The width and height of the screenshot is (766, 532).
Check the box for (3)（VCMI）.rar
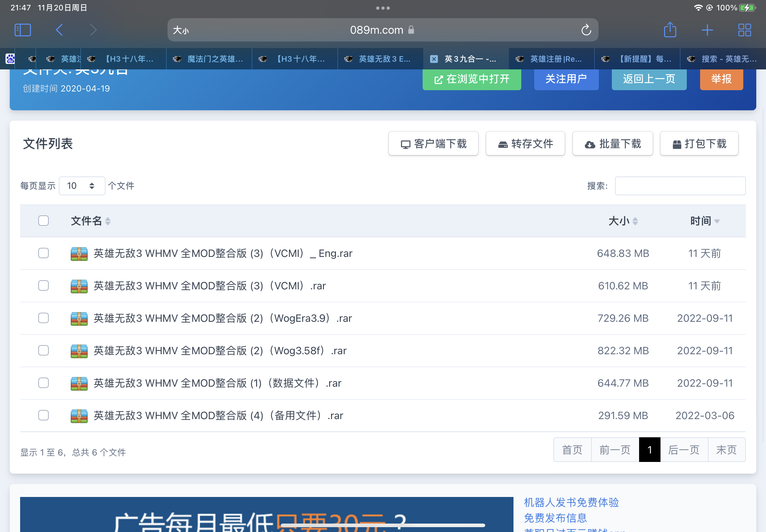pos(43,285)
